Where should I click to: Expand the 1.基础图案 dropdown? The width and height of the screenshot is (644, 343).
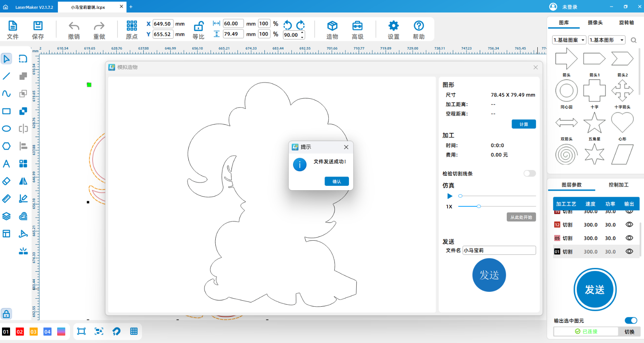[569, 40]
